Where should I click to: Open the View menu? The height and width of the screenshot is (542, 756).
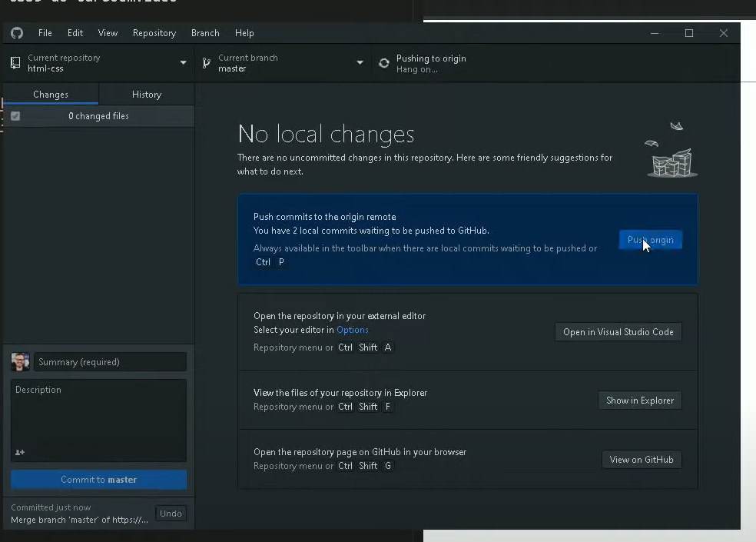108,33
